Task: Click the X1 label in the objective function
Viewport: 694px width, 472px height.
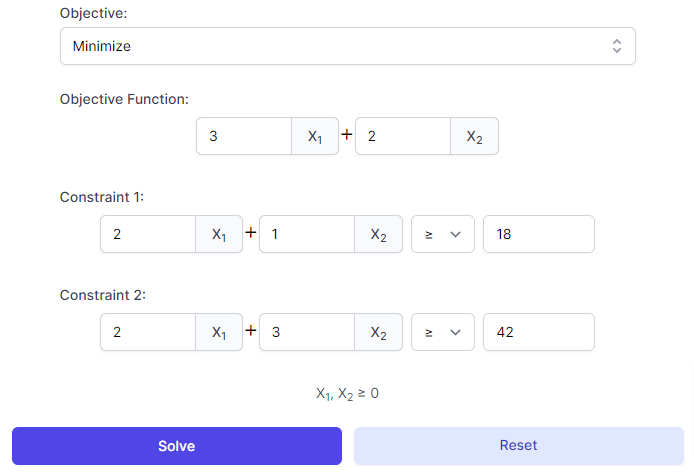Action: click(x=315, y=136)
